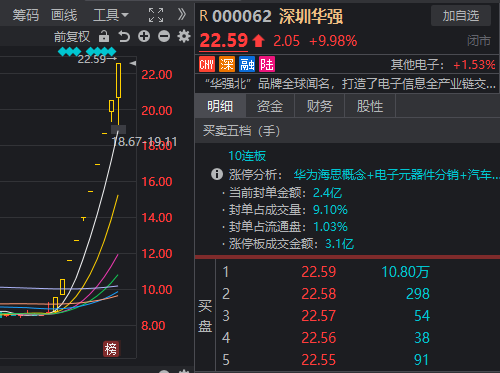Open chart settings gear icon

tap(184, 36)
